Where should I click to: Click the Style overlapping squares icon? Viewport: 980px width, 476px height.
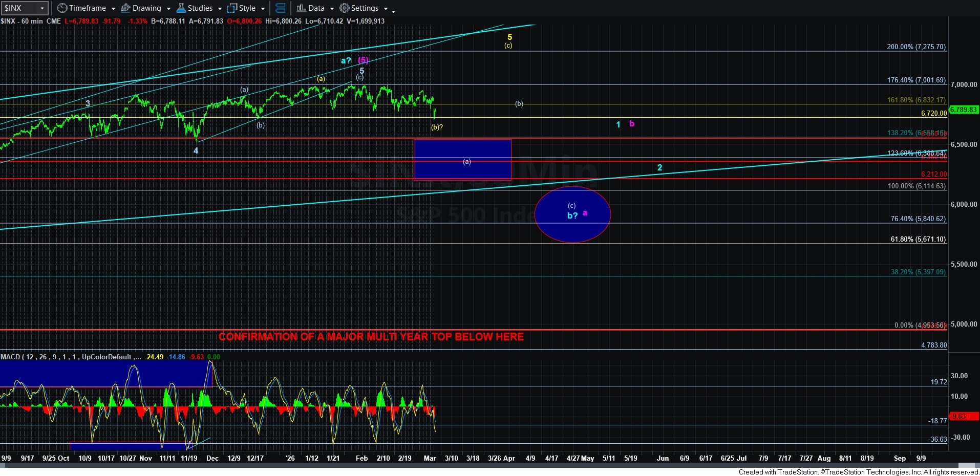(232, 8)
